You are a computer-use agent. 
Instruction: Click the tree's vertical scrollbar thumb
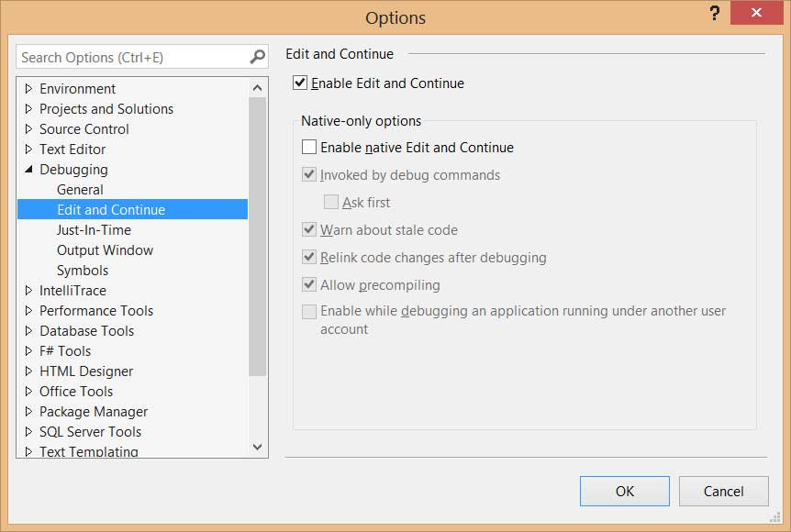coord(257,237)
